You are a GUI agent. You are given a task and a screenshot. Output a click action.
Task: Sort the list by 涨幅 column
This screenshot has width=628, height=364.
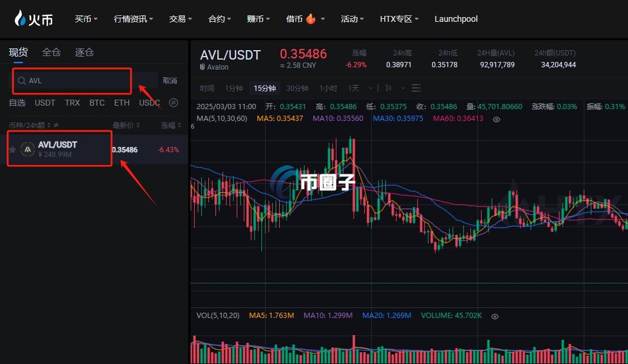pyautogui.click(x=171, y=125)
